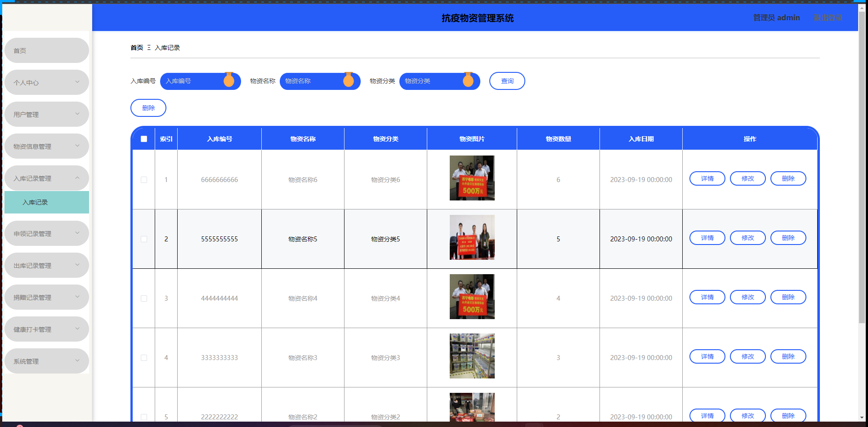
Task: Click 修改 for record 3333333333
Action: pyautogui.click(x=747, y=356)
